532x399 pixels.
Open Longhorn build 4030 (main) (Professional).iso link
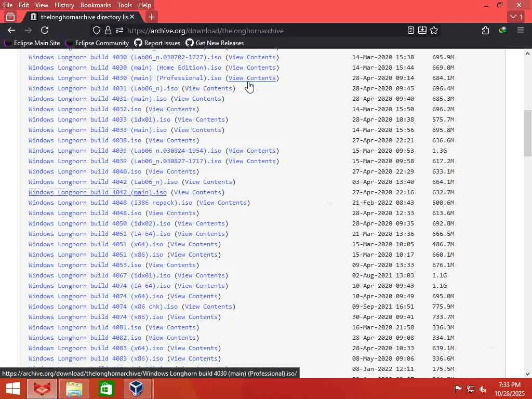(x=125, y=78)
